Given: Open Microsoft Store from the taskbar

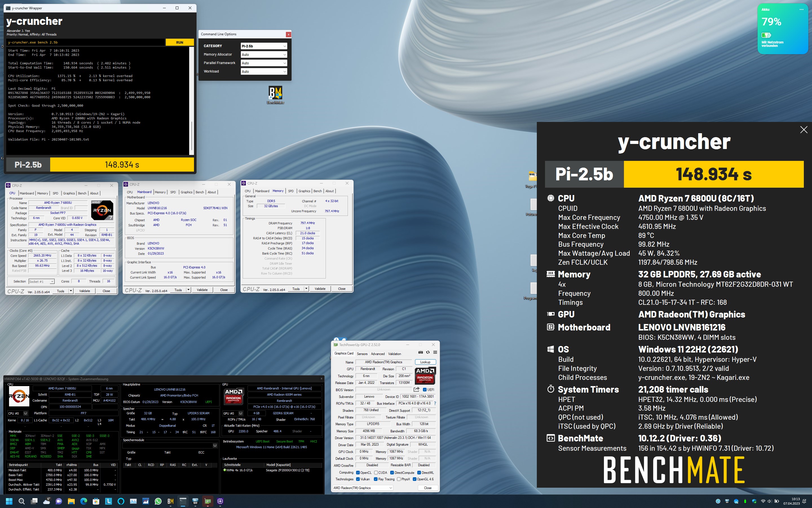Looking at the screenshot, I should [x=96, y=501].
